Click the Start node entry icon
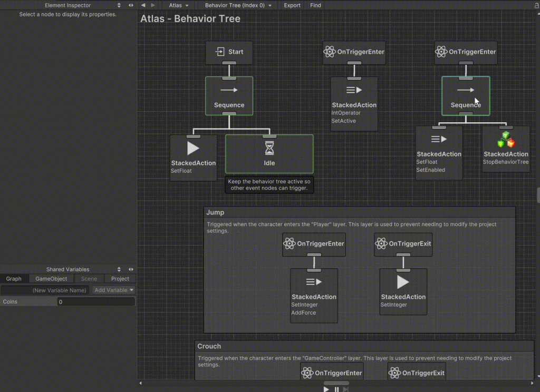540x392 pixels. pyautogui.click(x=220, y=52)
